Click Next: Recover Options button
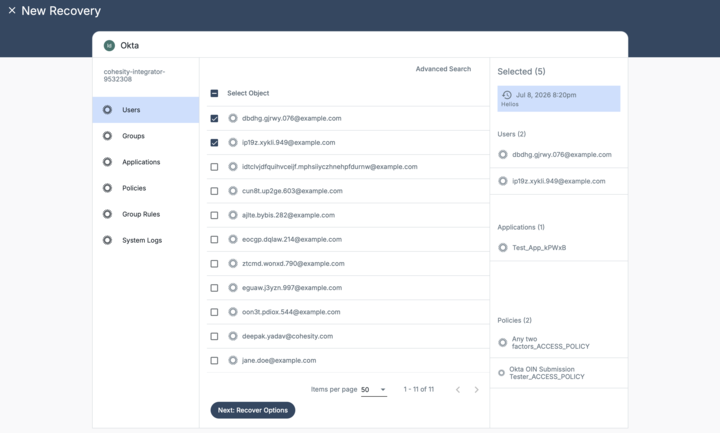 (253, 410)
